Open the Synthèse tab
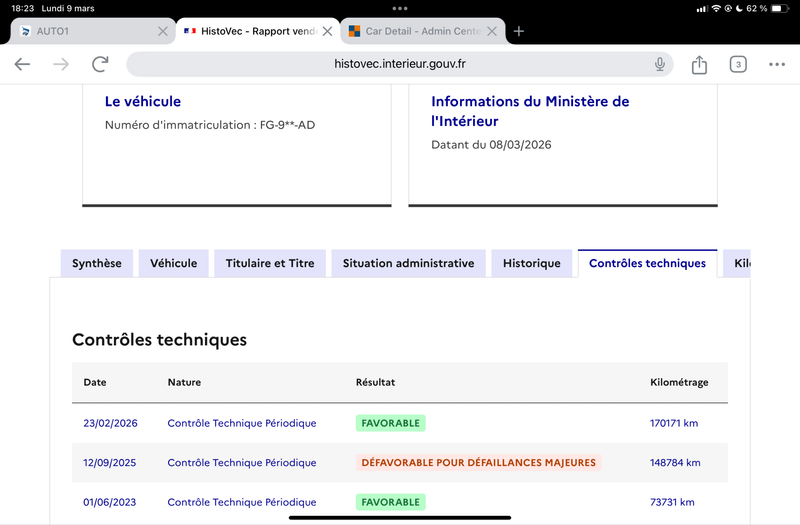This screenshot has height=525, width=800. tap(97, 263)
